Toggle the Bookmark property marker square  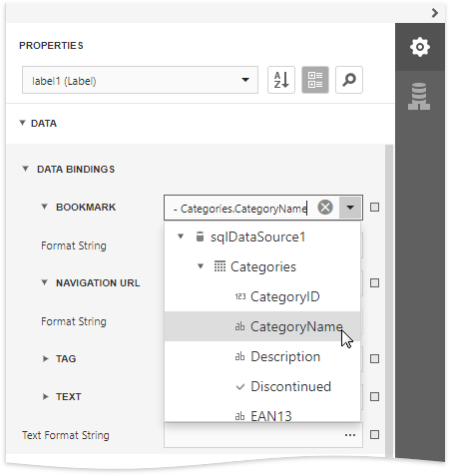coord(374,208)
